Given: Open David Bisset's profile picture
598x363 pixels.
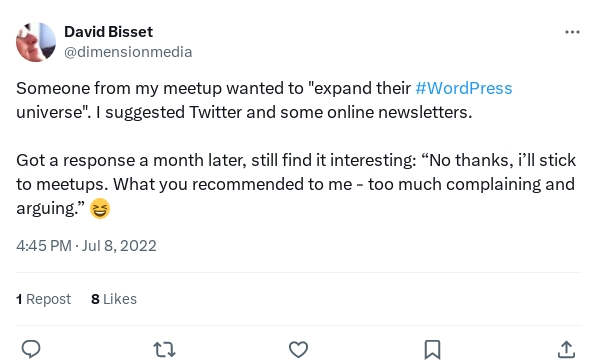Looking at the screenshot, I should [36, 42].
